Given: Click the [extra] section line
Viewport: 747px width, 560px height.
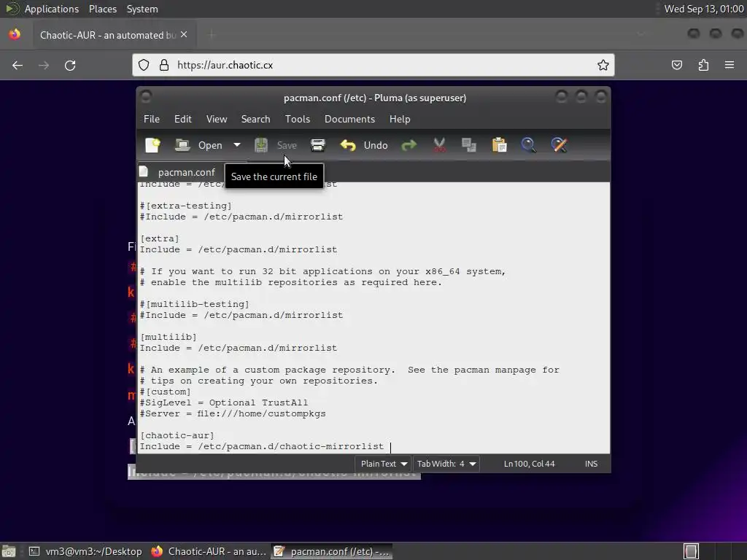Looking at the screenshot, I should point(160,238).
